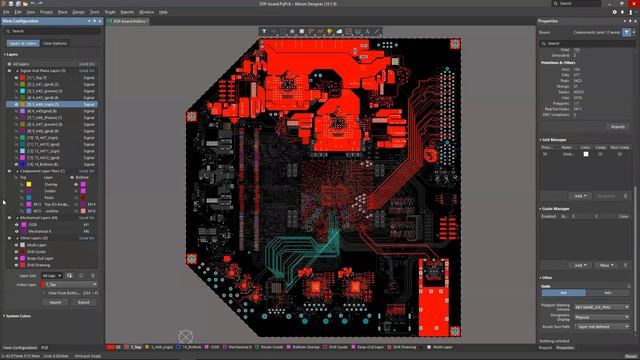Screen dimensions: 640x360
Task: Click the white grid color swatch in the Grid Manager section
Action: (586, 154)
